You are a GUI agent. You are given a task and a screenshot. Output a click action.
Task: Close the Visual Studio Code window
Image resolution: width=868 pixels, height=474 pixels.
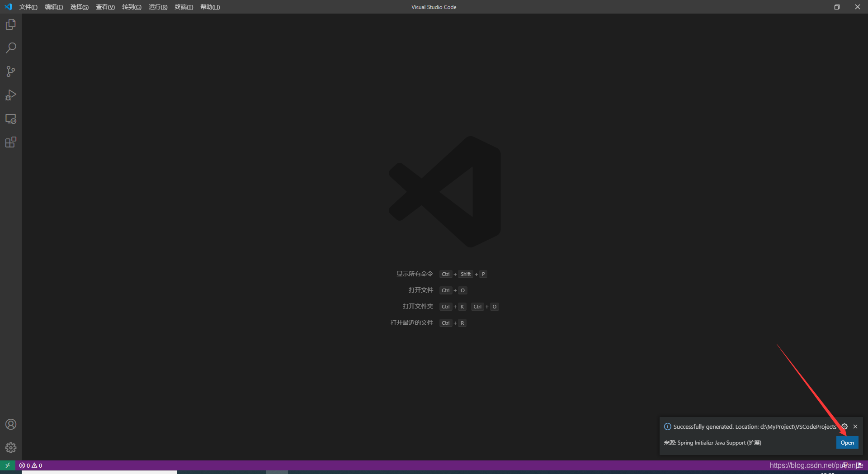[858, 7]
